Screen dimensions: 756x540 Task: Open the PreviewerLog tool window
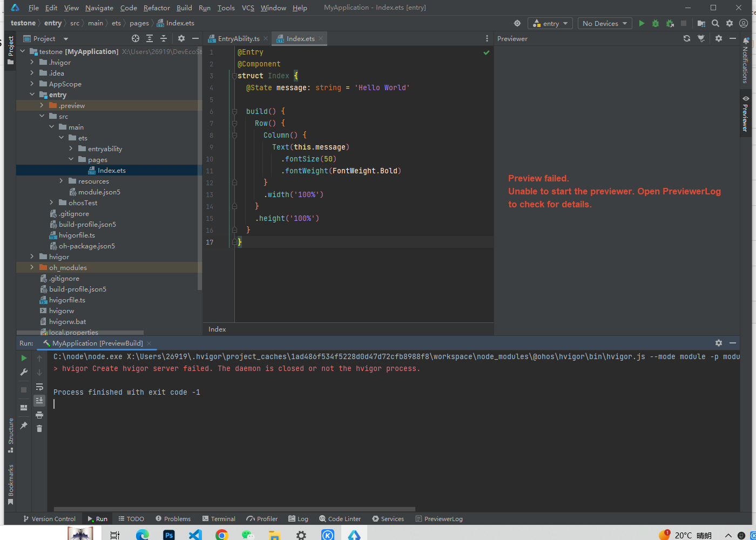(439, 518)
